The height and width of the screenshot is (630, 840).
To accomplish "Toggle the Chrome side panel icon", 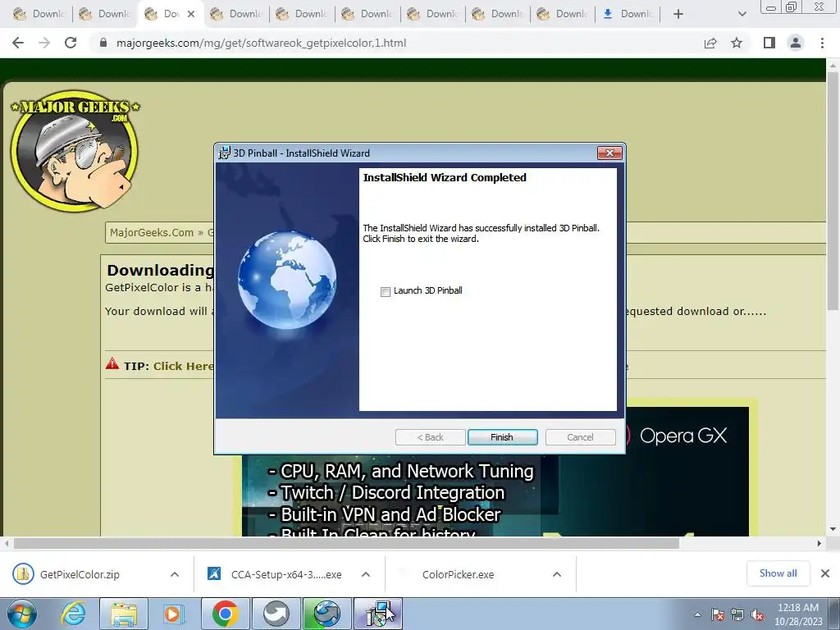I will point(769,43).
